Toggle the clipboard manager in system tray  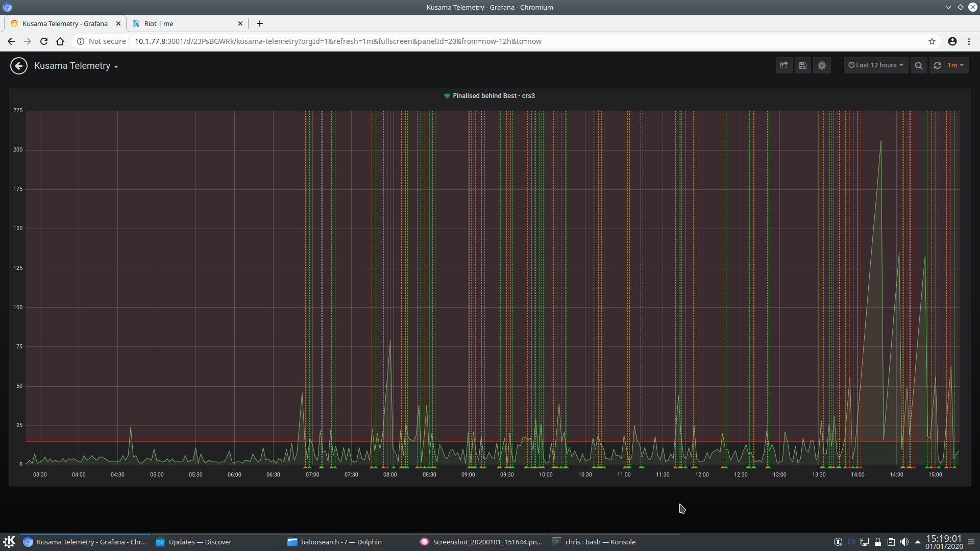coord(891,542)
